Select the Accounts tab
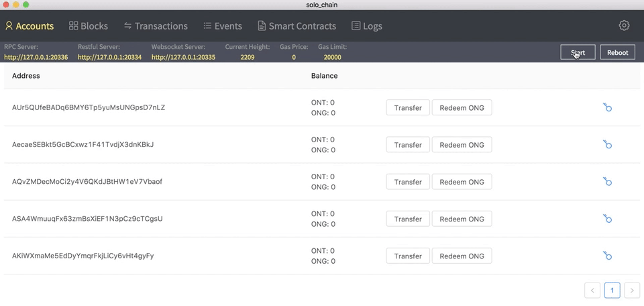Image resolution: width=644 pixels, height=306 pixels. pos(30,26)
